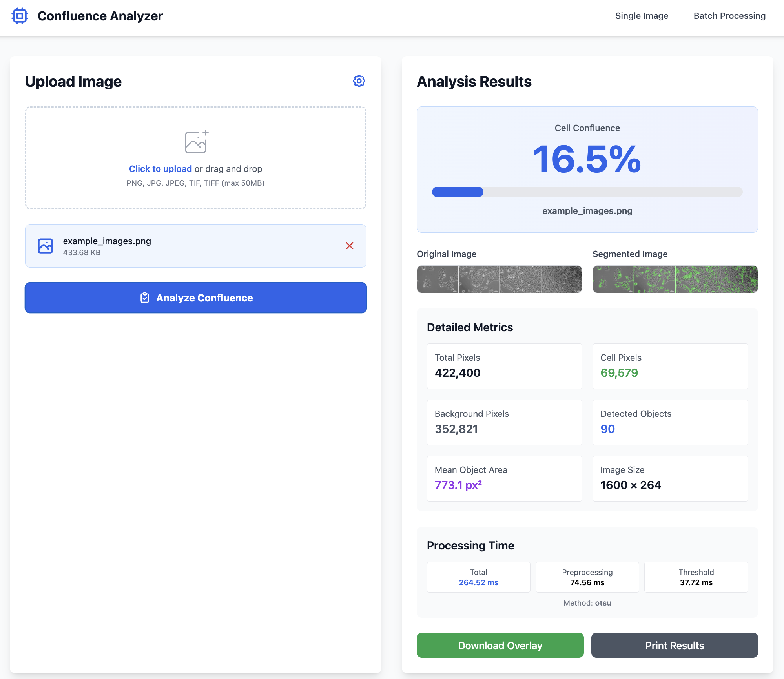Click the Segmented Image preview strip
The height and width of the screenshot is (679, 784).
tap(674, 279)
